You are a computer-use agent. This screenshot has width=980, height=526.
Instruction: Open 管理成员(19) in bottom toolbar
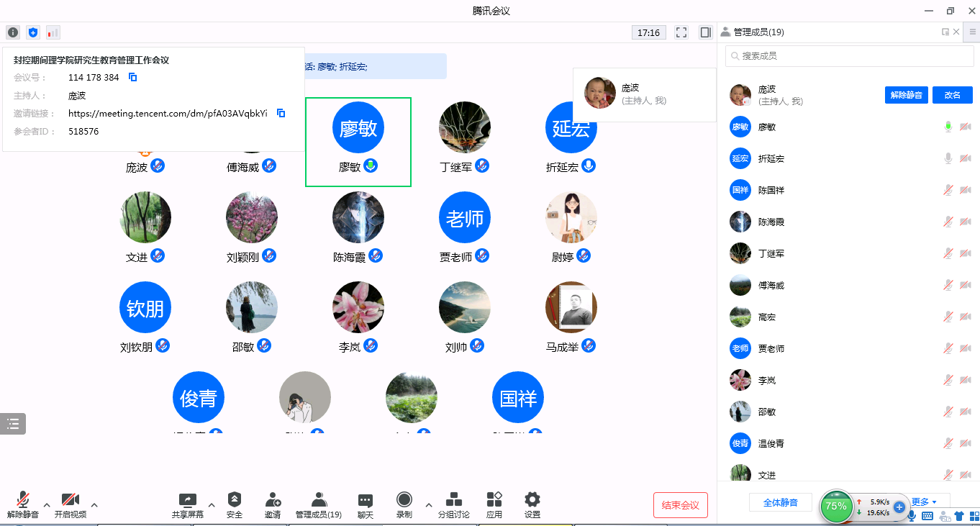point(319,504)
